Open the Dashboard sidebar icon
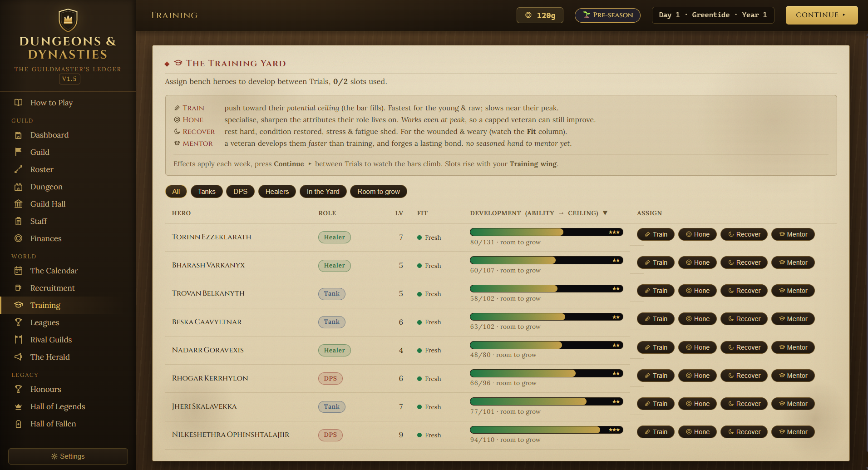868x470 pixels. (18, 135)
